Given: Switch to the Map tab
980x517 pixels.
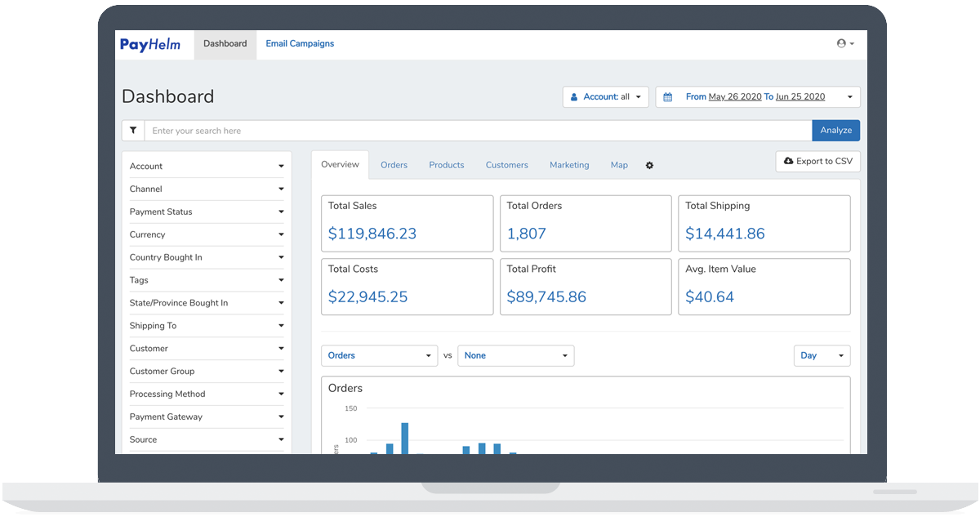Looking at the screenshot, I should 619,165.
